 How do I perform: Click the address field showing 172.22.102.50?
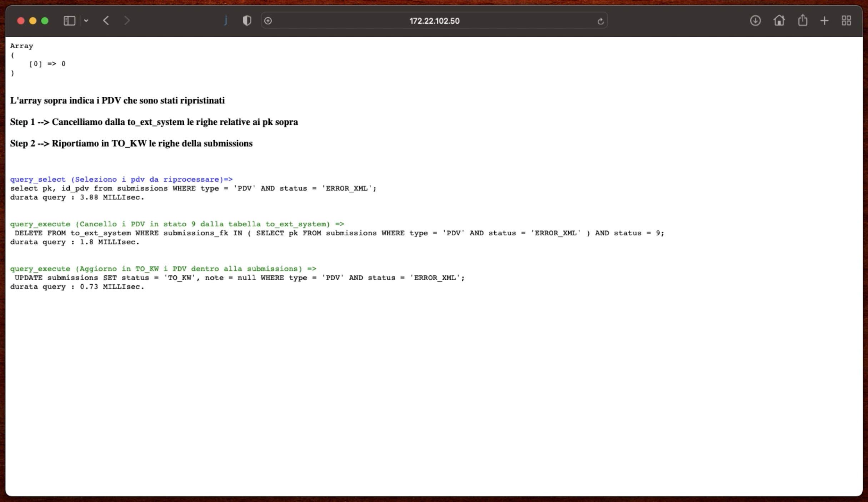(434, 21)
